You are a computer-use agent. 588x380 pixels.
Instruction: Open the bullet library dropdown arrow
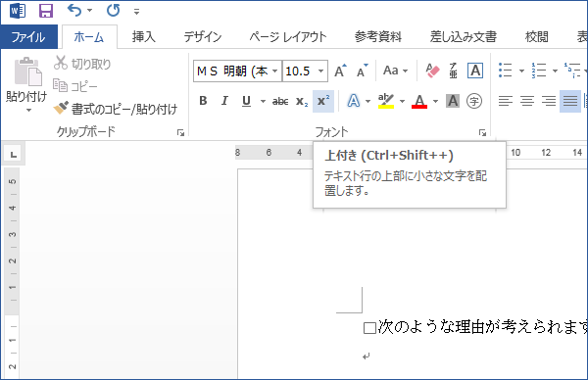(x=521, y=71)
